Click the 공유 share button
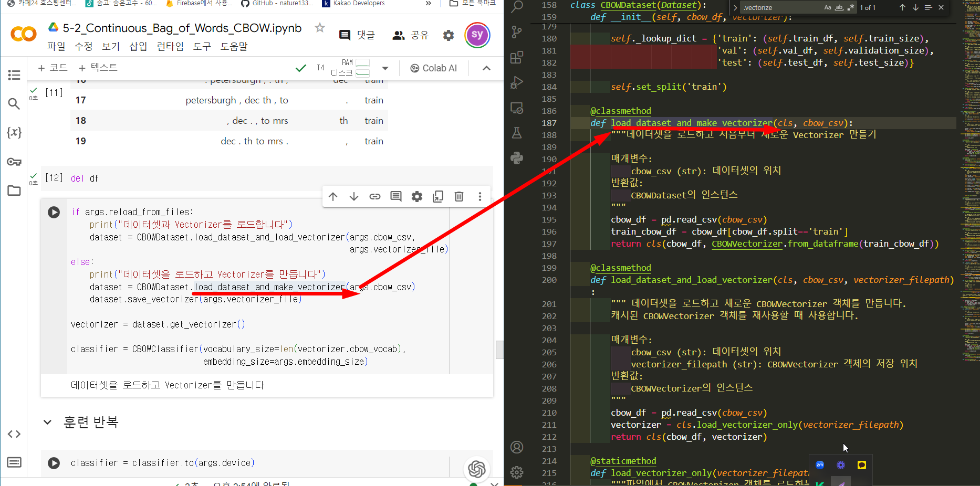Image resolution: width=980 pixels, height=486 pixels. pos(411,35)
